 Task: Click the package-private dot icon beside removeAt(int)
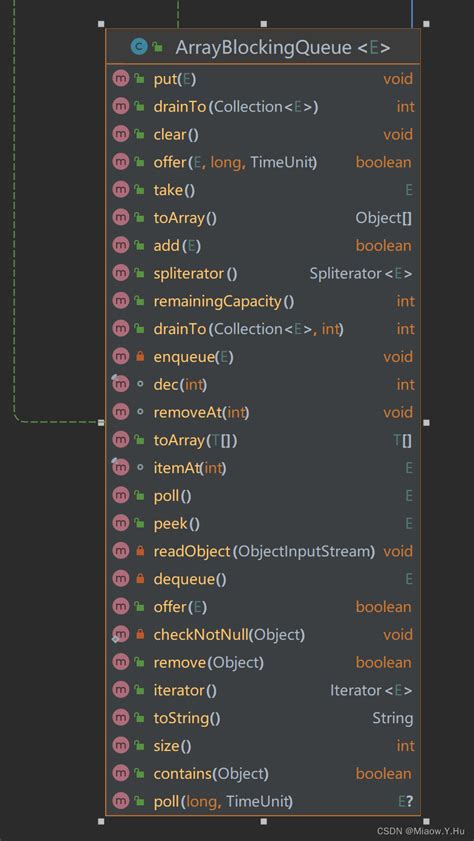(140, 412)
